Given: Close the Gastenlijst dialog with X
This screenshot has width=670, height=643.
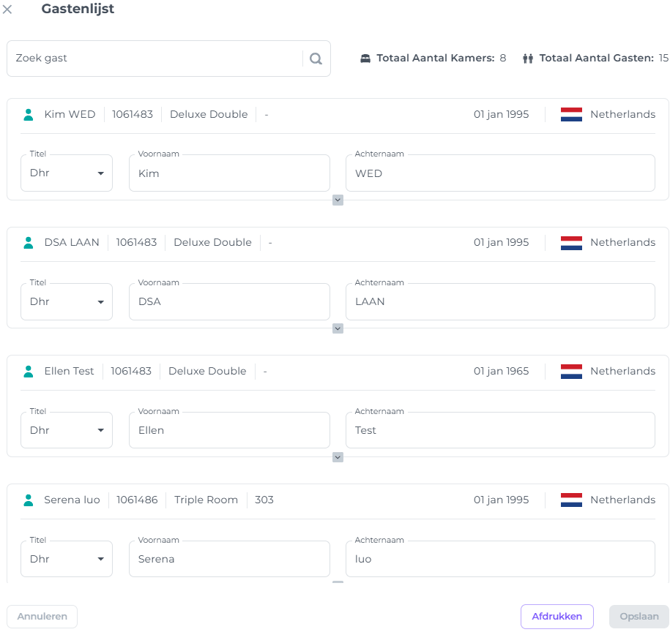Looking at the screenshot, I should tap(8, 9).
